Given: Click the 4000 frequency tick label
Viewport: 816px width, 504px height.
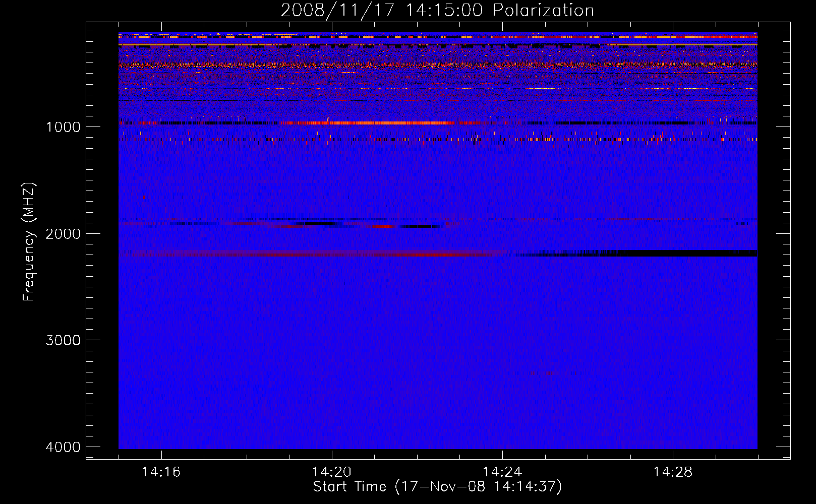Looking at the screenshot, I should coord(63,447).
